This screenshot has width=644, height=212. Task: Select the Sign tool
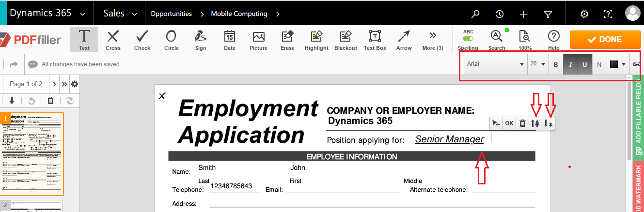click(200, 39)
